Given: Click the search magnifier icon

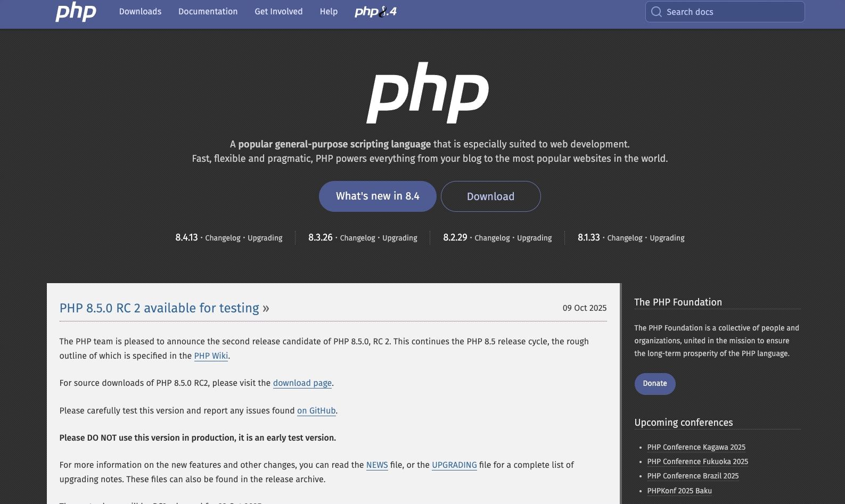Looking at the screenshot, I should coord(657,12).
